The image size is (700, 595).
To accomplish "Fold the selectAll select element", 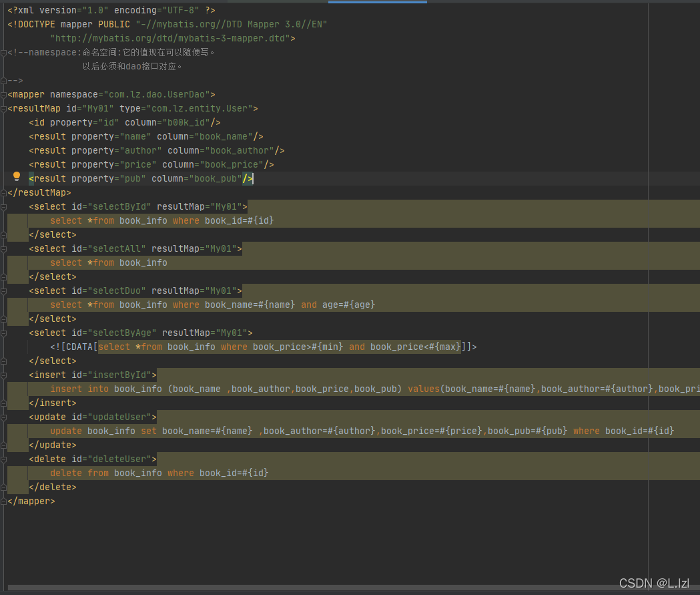I will tap(3, 249).
